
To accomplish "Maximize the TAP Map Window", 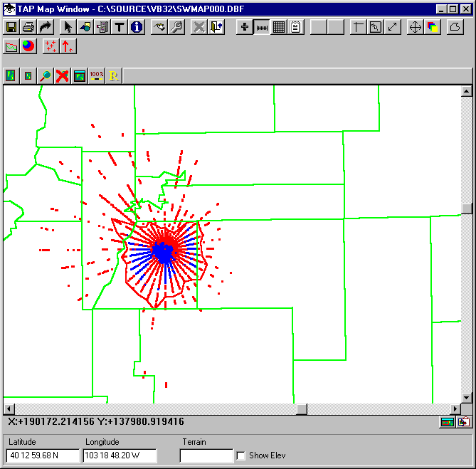I will coord(453,9).
